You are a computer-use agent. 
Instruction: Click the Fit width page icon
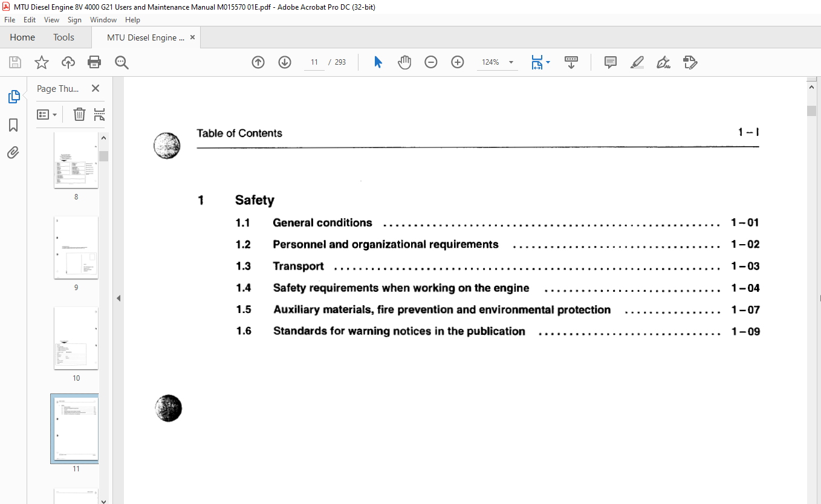[x=537, y=62]
